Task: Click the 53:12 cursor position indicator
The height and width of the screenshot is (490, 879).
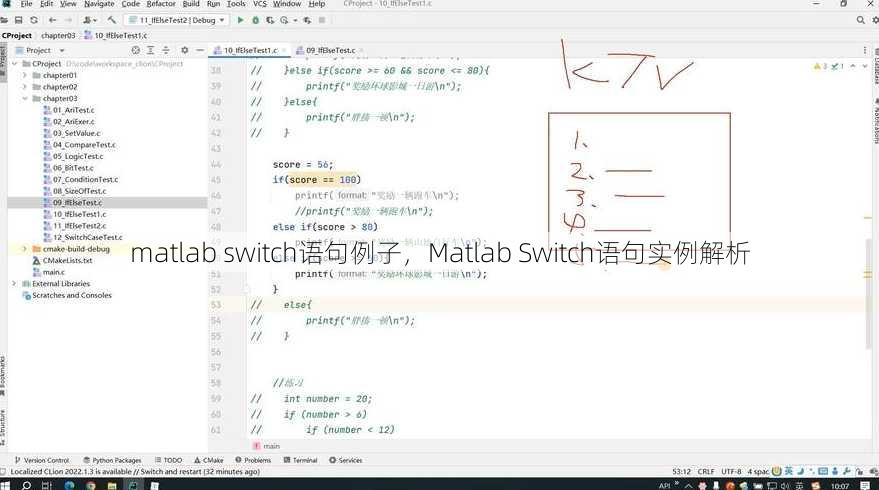Action: [x=681, y=471]
